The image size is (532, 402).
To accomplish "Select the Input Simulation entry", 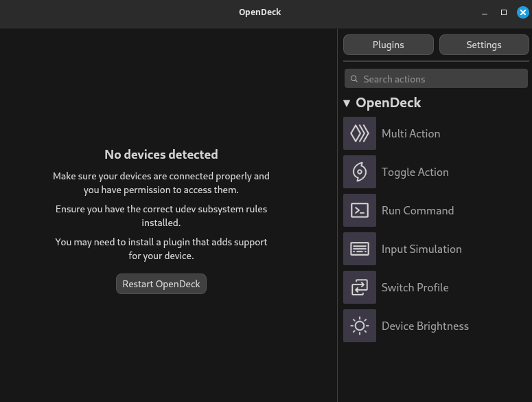I will (x=421, y=249).
